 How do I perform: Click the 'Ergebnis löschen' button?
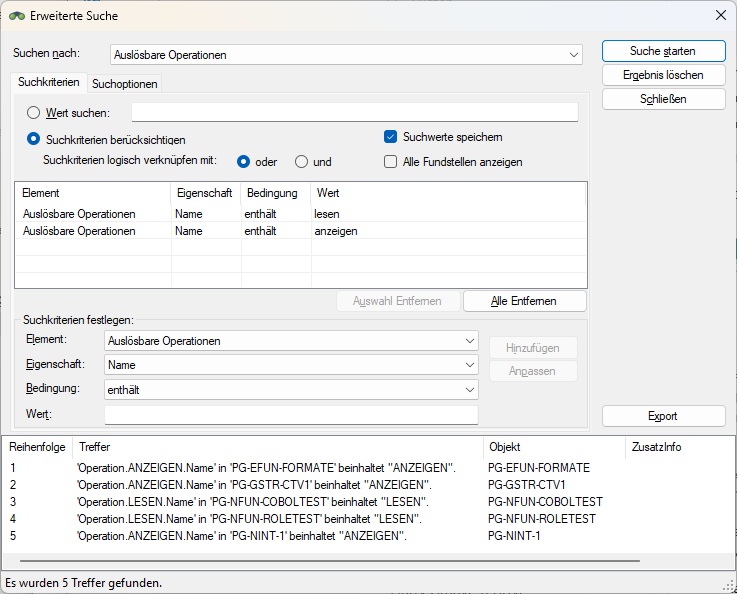[663, 75]
